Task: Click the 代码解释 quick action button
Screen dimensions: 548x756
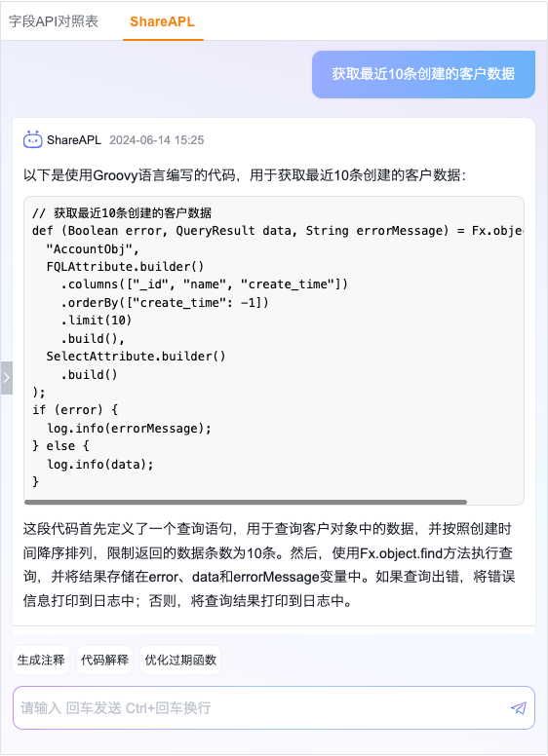Action: [x=104, y=660]
